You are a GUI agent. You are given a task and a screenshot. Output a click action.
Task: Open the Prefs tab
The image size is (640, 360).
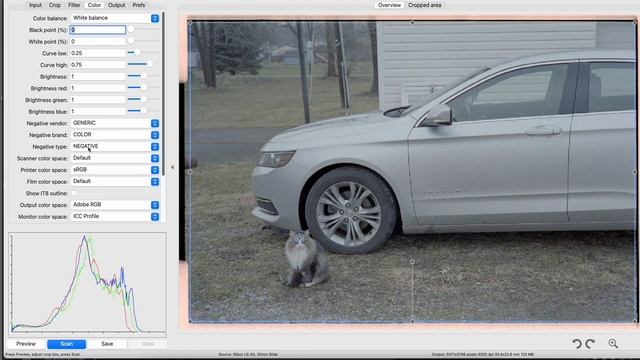click(x=139, y=5)
